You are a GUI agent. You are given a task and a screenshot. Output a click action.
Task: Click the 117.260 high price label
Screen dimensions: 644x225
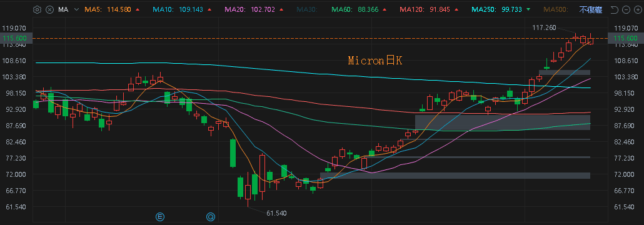click(x=544, y=27)
